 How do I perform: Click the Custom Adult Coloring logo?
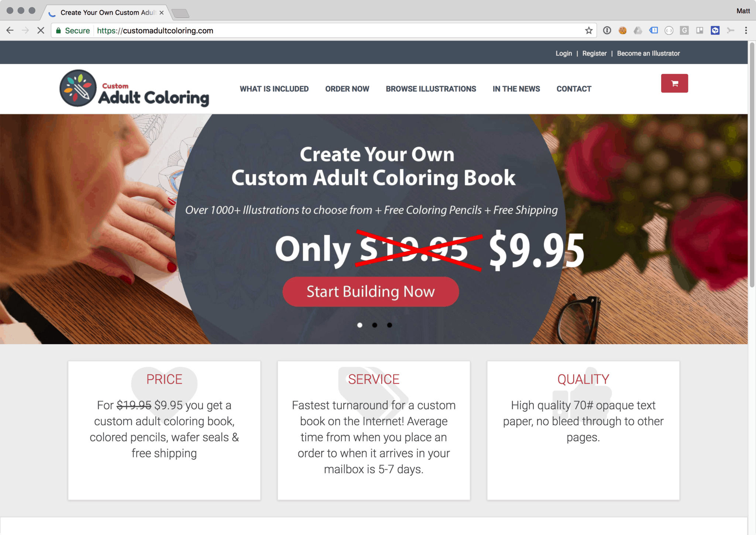134,89
